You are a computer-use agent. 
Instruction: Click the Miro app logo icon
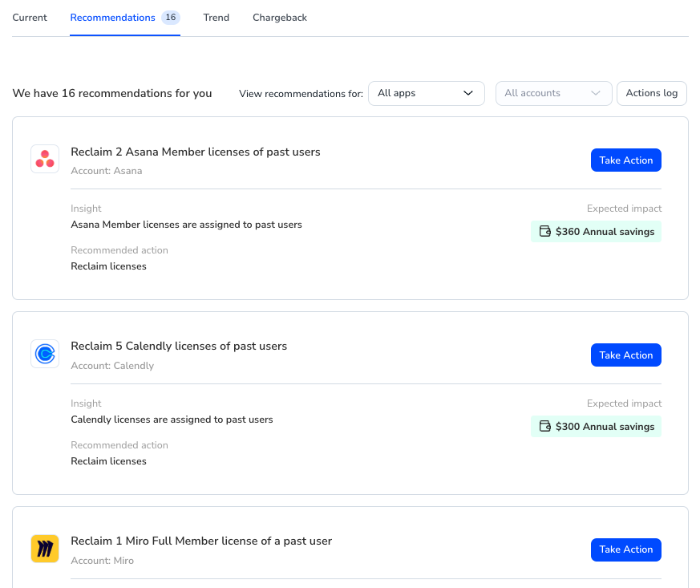pyautogui.click(x=45, y=549)
